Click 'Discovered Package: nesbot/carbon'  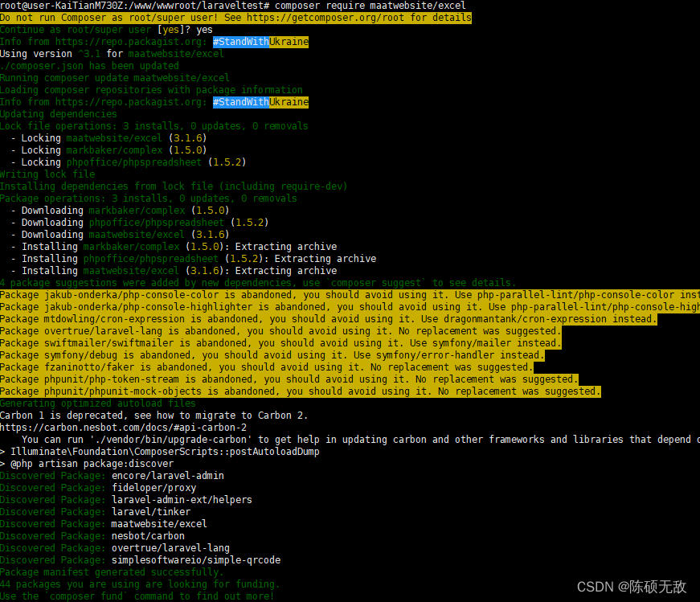coord(92,536)
